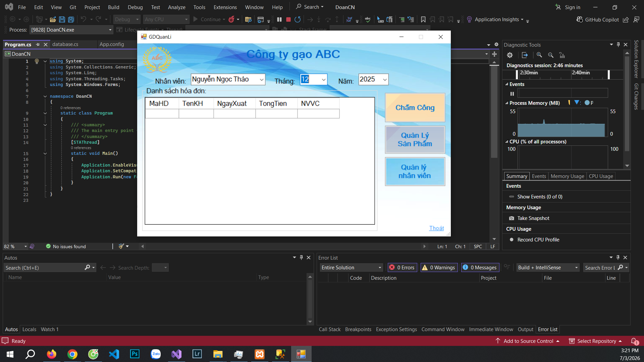Click Windows Start button
Image resolution: width=644 pixels, height=362 pixels.
10,354
